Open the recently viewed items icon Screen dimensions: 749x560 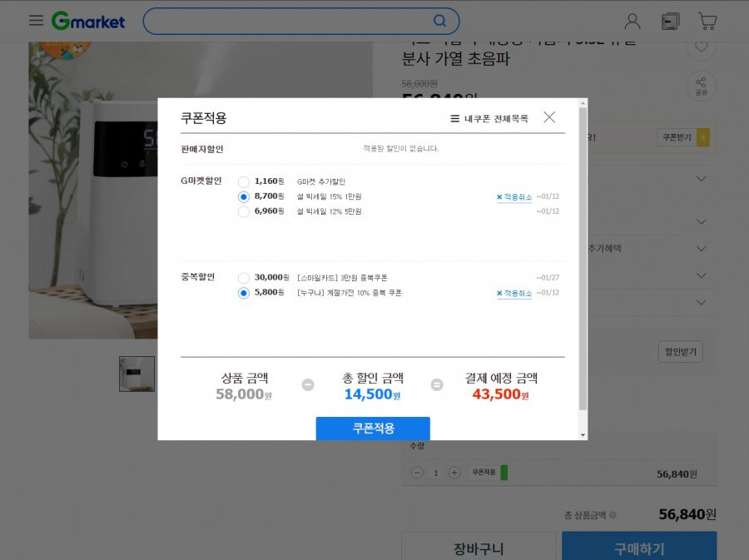coord(670,21)
